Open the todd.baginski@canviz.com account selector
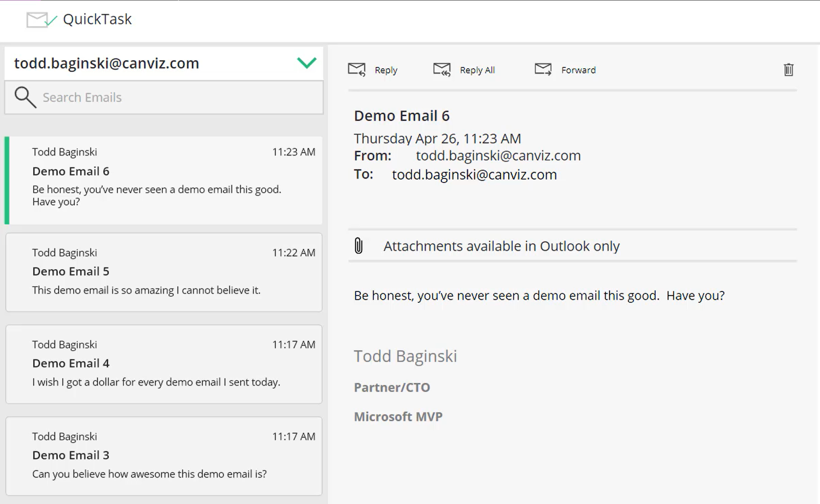 pyautogui.click(x=107, y=63)
